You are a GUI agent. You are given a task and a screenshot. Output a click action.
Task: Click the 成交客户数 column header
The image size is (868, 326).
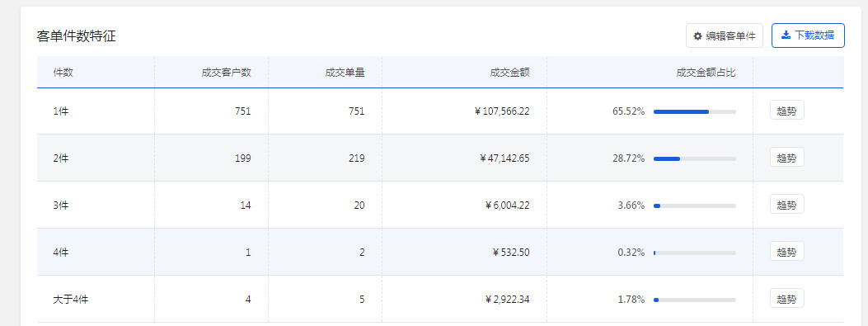(x=227, y=73)
